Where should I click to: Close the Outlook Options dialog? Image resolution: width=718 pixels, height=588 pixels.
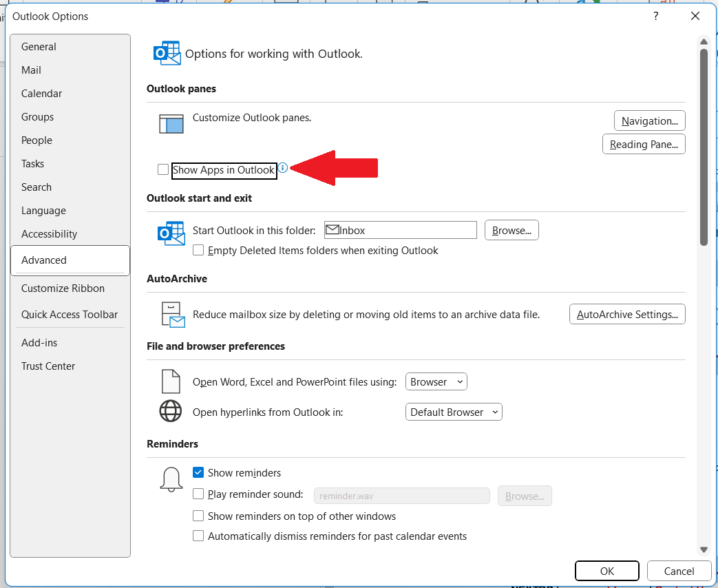click(x=695, y=16)
